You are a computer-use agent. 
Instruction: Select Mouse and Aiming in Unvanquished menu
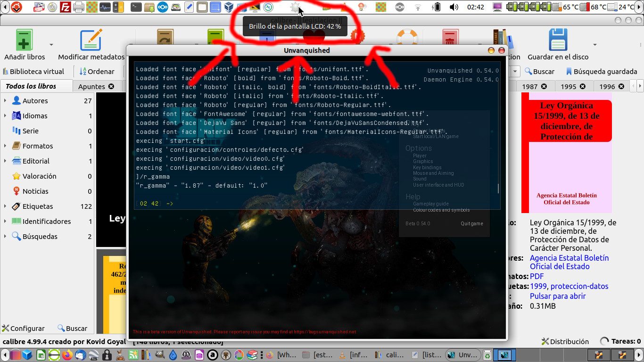coord(433,173)
